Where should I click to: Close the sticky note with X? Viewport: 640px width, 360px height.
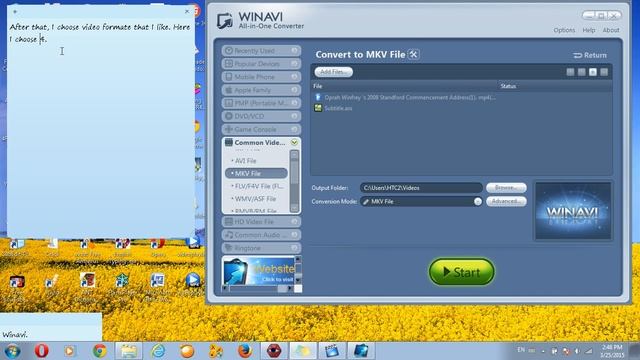[x=187, y=11]
